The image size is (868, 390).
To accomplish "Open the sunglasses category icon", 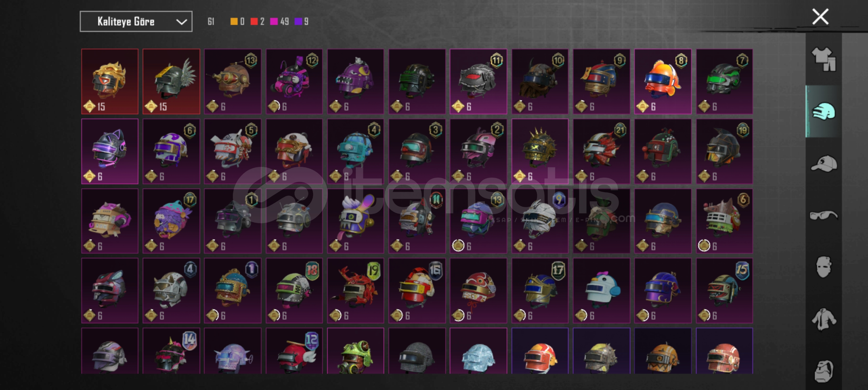I will pyautogui.click(x=824, y=216).
